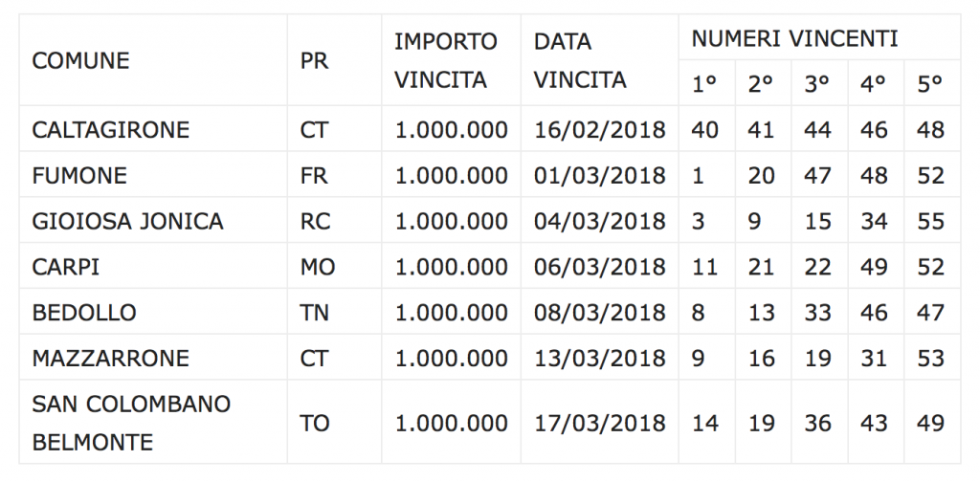
Task: Click the date 17/03/2018
Action: click(x=599, y=423)
